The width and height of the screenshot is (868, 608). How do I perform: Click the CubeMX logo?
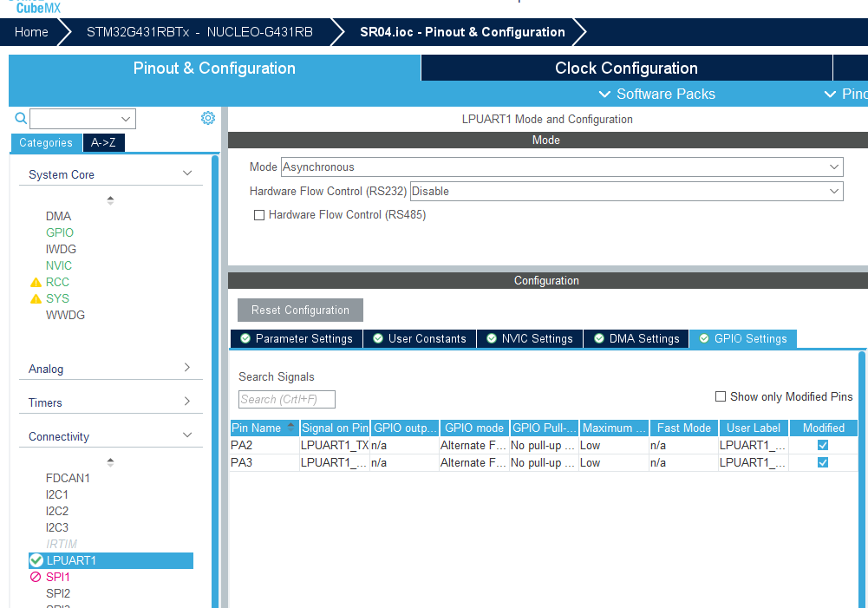point(36,7)
